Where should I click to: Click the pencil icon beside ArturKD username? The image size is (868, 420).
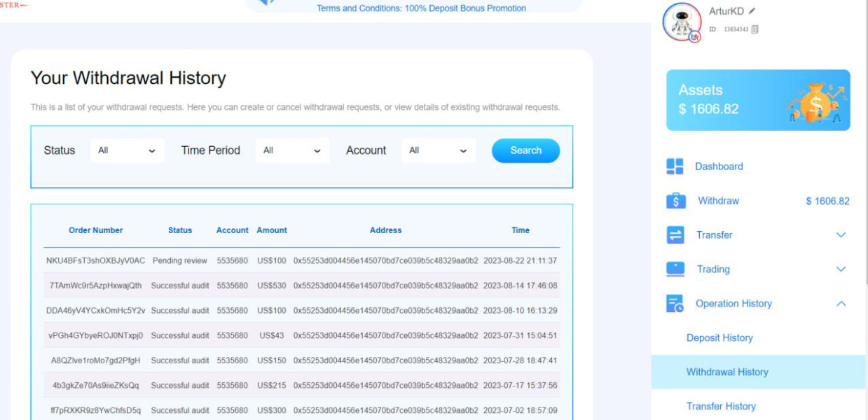coord(752,11)
